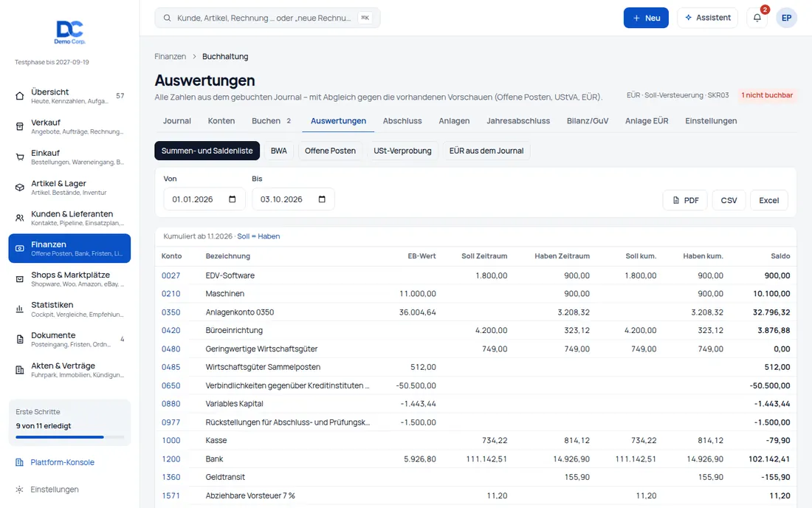
Task: Click the Von date field 01.01.2026
Action: coord(204,199)
